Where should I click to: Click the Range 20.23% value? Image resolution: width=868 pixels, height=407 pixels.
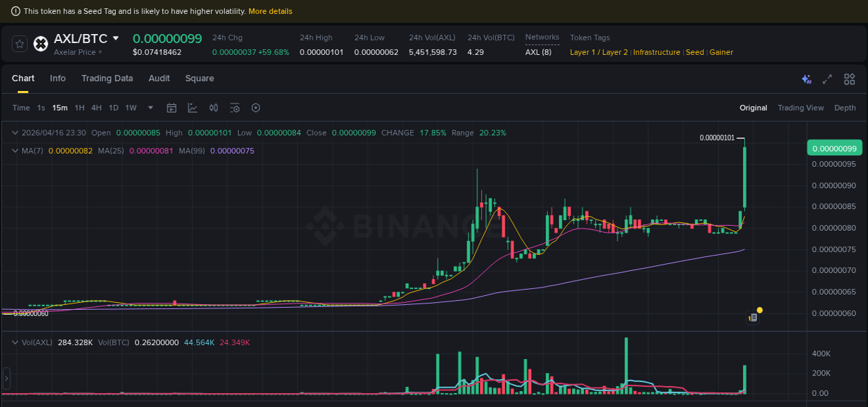pyautogui.click(x=492, y=133)
